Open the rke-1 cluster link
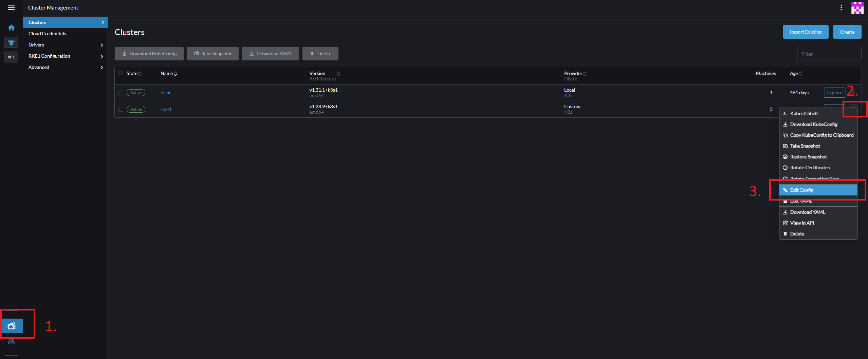The width and height of the screenshot is (868, 359). click(166, 109)
